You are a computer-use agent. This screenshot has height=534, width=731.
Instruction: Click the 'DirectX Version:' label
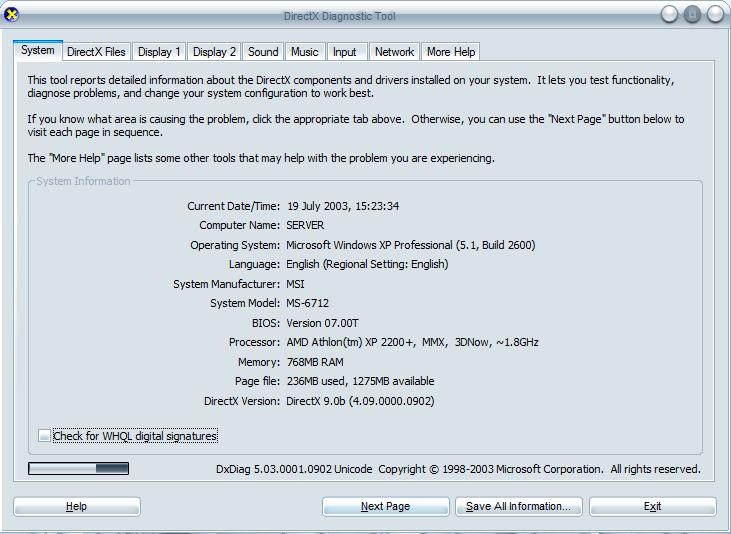(242, 401)
